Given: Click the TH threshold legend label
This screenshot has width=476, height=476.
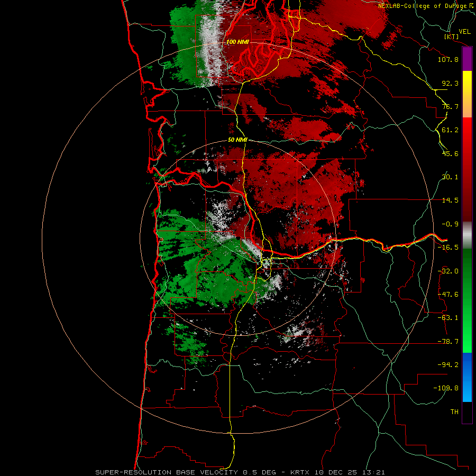Looking at the screenshot, I should click(x=454, y=412).
